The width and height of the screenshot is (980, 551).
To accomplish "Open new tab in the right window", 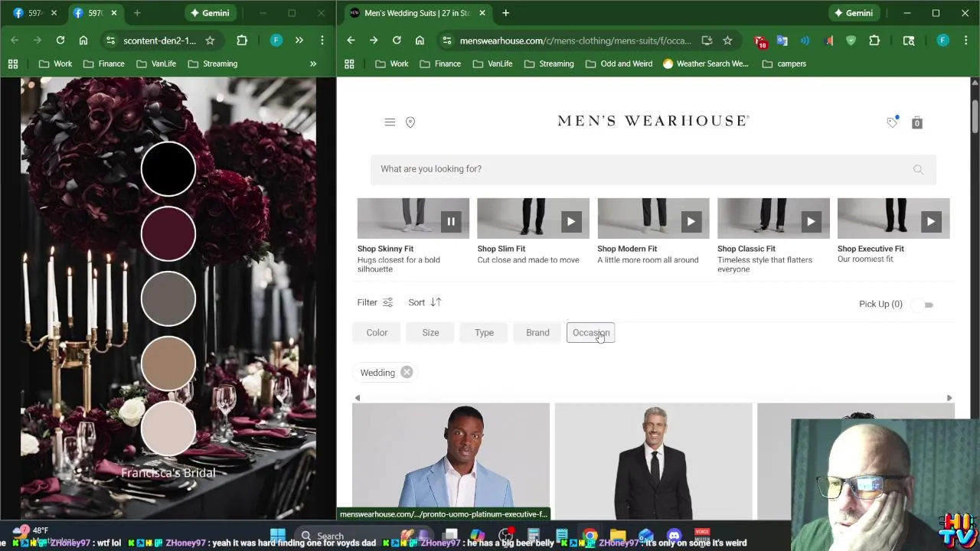I will [506, 13].
